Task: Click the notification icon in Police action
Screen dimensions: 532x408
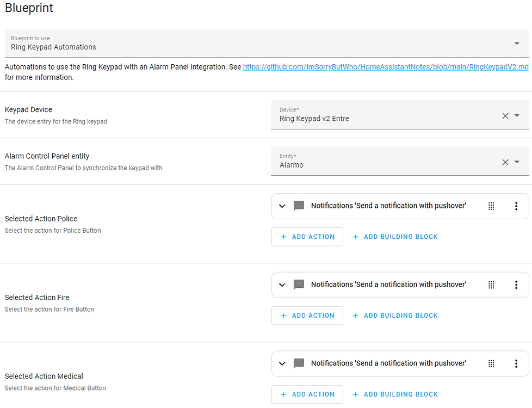Action: 299,206
